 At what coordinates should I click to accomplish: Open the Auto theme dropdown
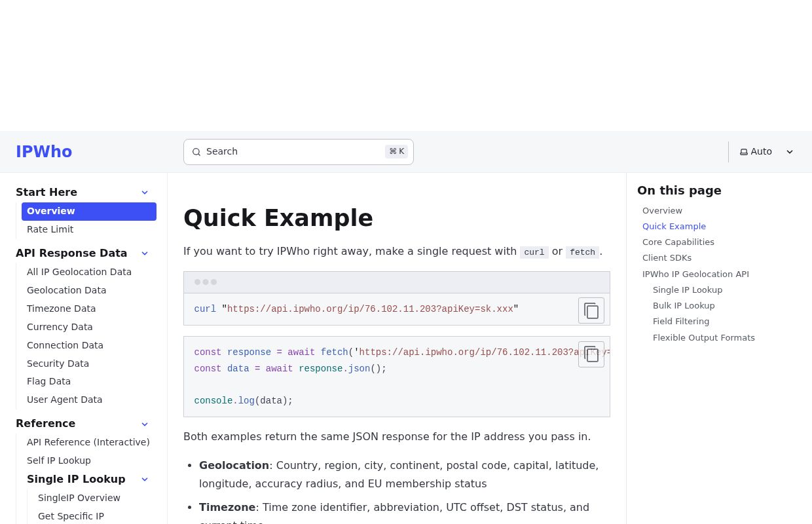tap(766, 152)
